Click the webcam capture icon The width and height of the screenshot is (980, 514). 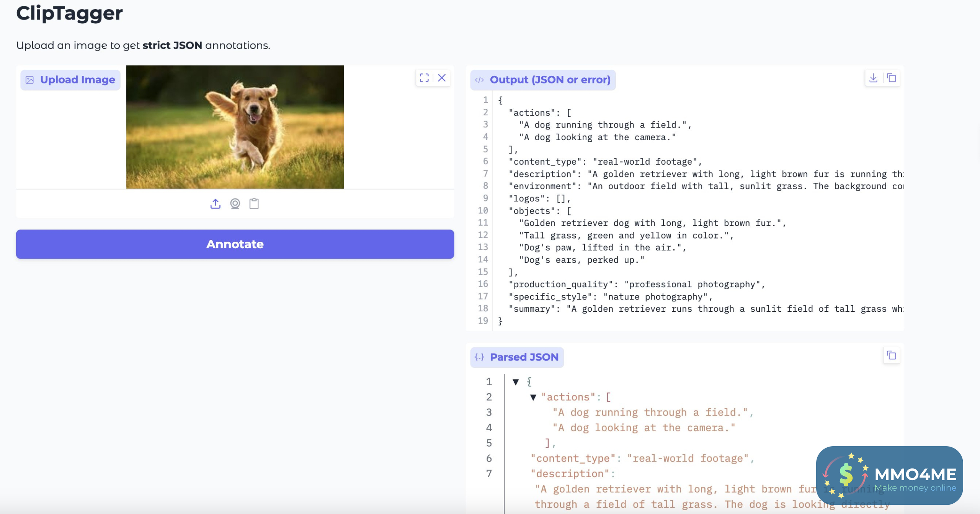pyautogui.click(x=235, y=204)
